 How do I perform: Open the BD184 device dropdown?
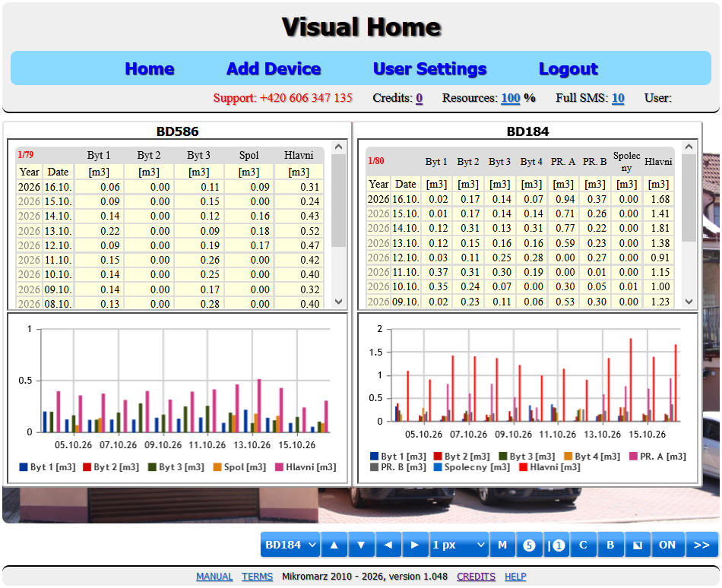(290, 545)
